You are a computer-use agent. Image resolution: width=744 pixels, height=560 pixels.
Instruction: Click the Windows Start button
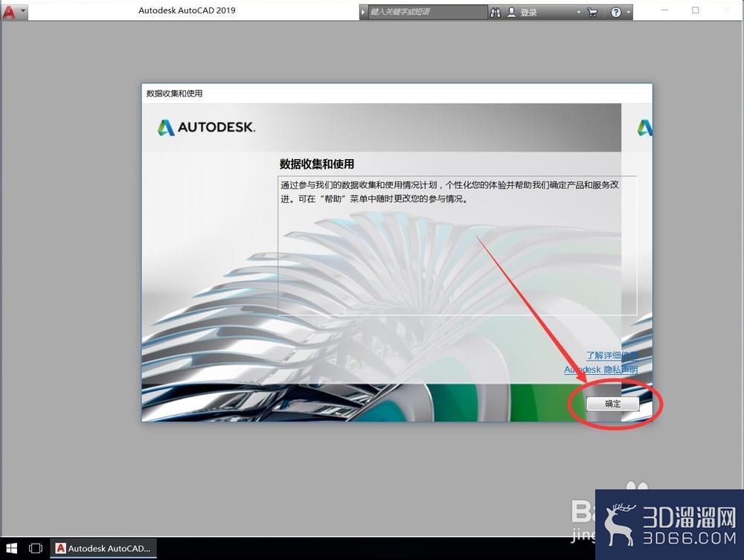pos(11,548)
